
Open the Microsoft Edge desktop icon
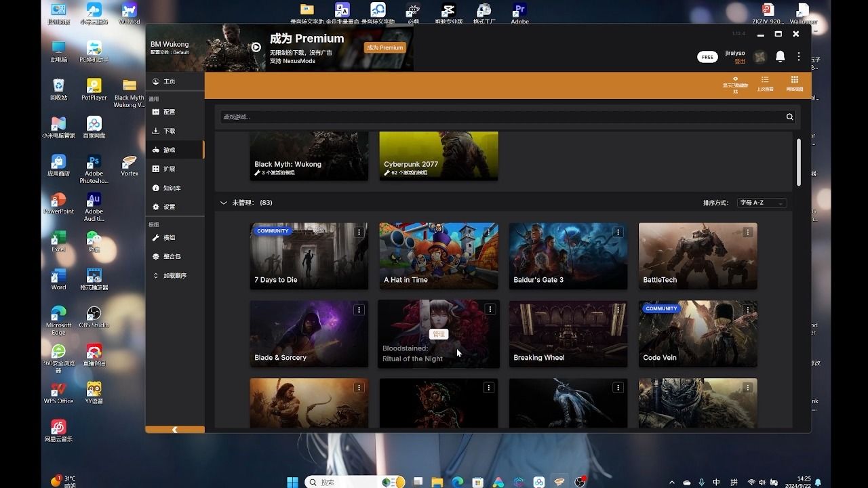[58, 320]
